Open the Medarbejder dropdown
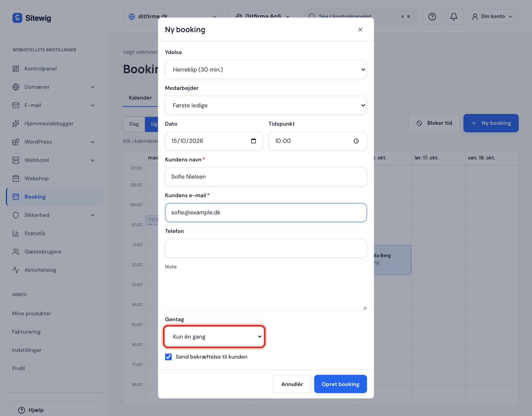 tap(266, 105)
